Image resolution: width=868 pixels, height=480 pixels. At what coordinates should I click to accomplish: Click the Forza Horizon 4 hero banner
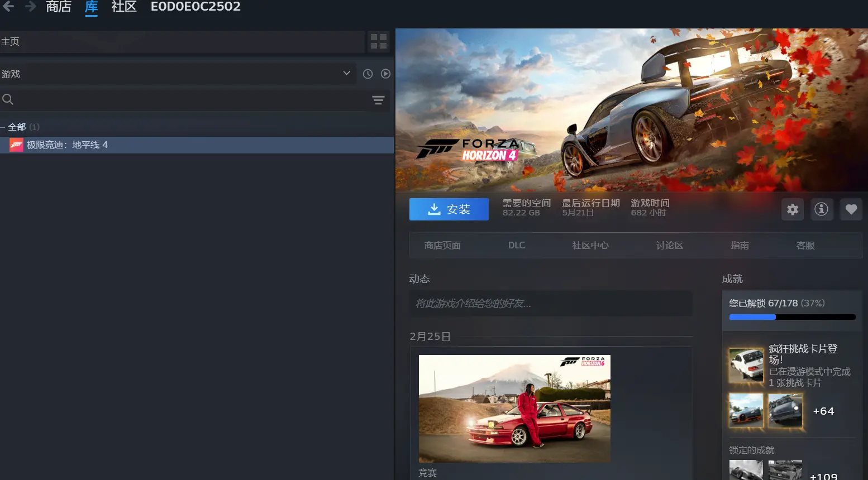coord(632,110)
